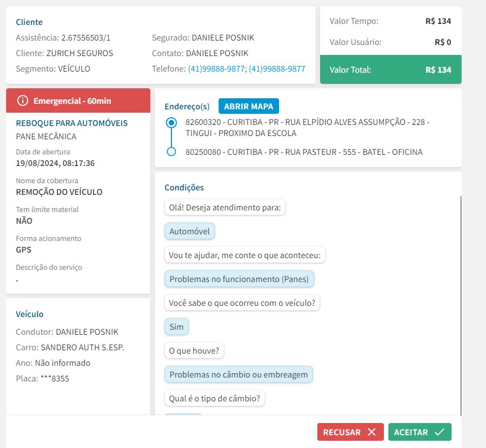486x448 pixels.
Task: Click the Endereço(s) section heading
Action: [187, 107]
